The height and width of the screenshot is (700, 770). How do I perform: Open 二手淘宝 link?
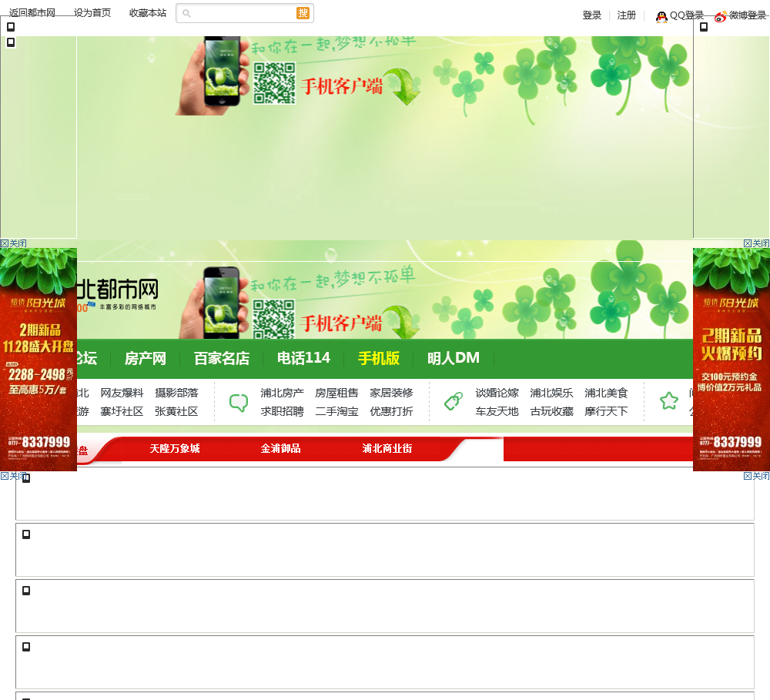[336, 411]
